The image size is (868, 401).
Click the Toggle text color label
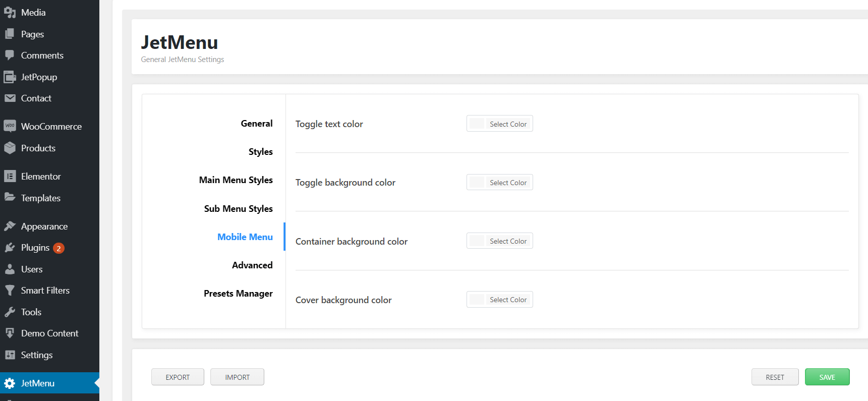pos(329,124)
